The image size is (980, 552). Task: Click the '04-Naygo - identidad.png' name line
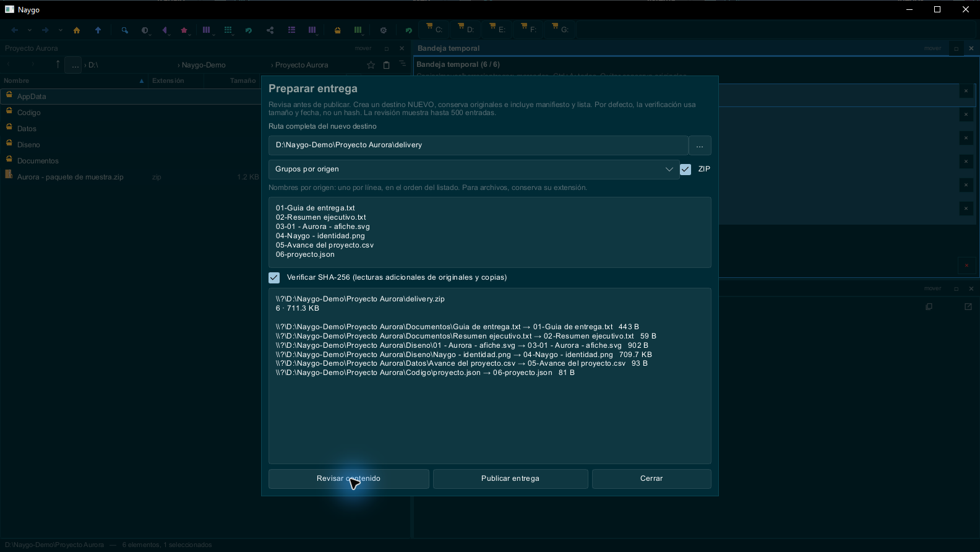pos(320,236)
